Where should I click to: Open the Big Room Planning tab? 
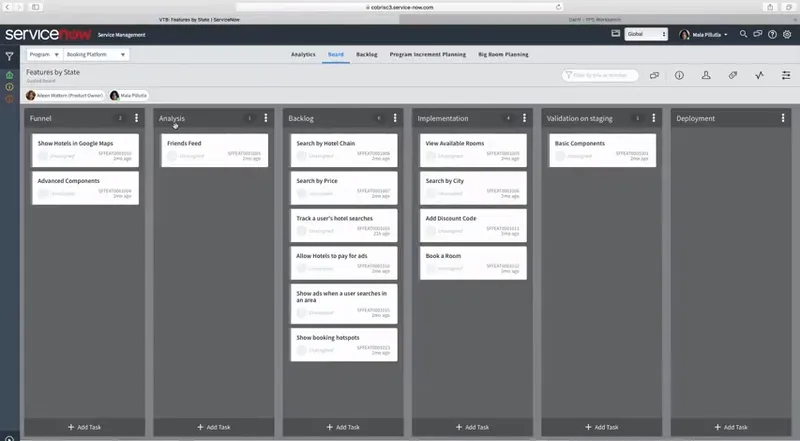pyautogui.click(x=503, y=54)
